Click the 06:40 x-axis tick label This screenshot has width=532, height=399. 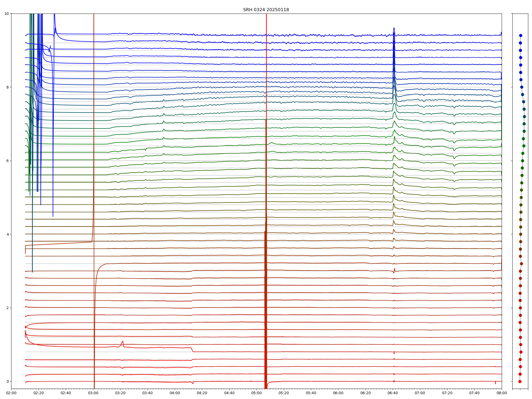point(393,393)
